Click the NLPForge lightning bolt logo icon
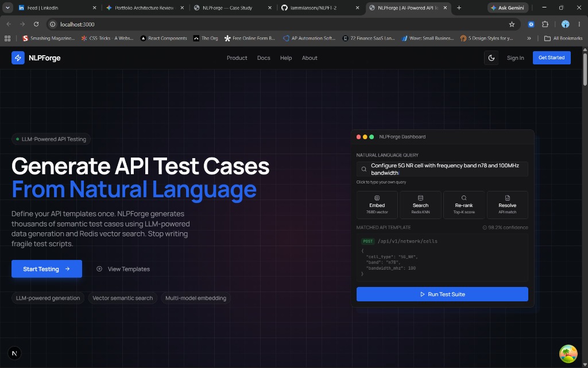 (18, 58)
